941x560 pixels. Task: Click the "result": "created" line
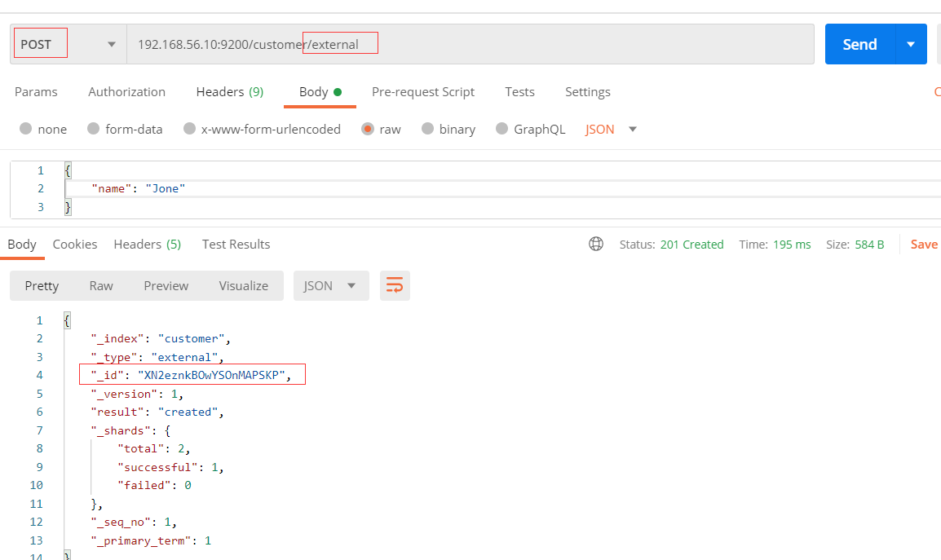157,412
